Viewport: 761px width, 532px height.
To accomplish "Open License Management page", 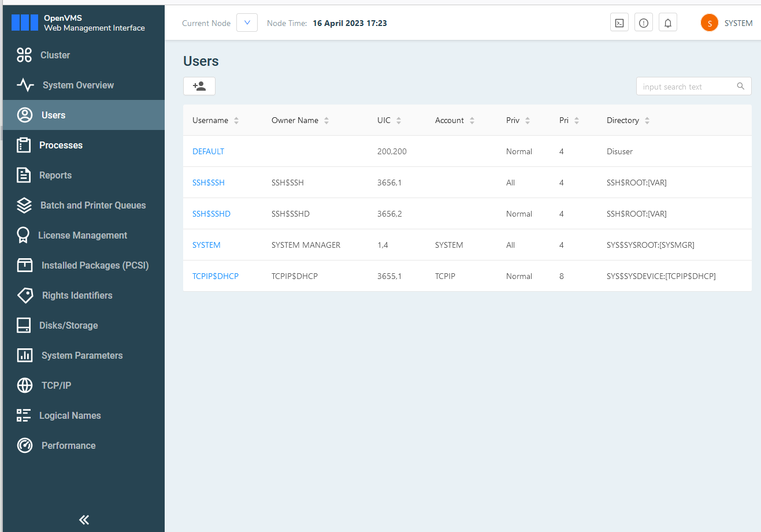I will 82,235.
